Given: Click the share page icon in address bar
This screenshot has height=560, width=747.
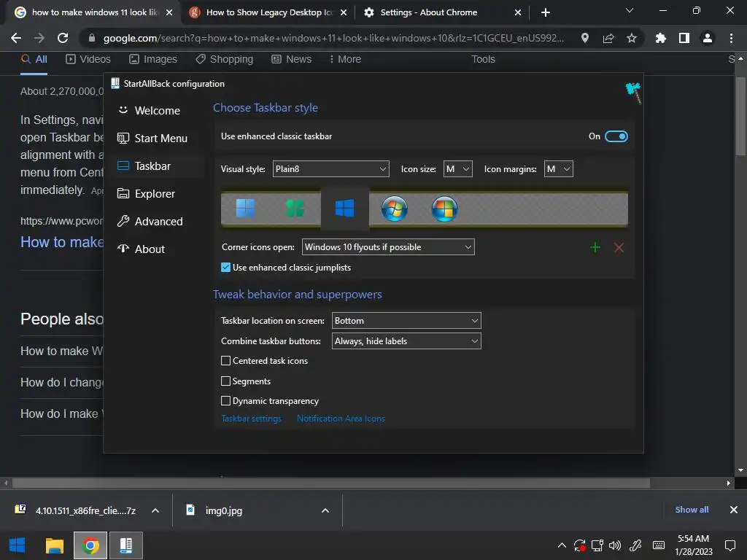Looking at the screenshot, I should click(608, 38).
